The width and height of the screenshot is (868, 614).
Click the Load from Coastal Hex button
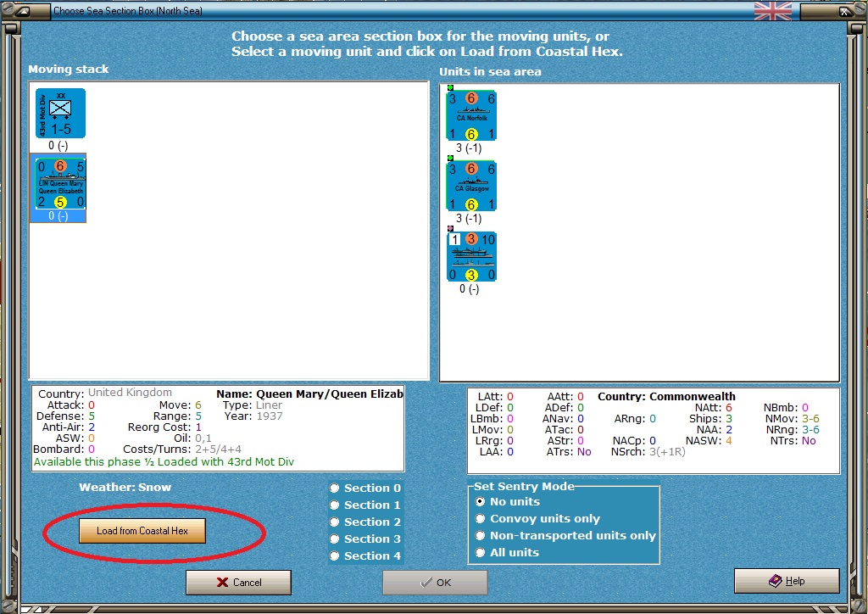tap(142, 530)
